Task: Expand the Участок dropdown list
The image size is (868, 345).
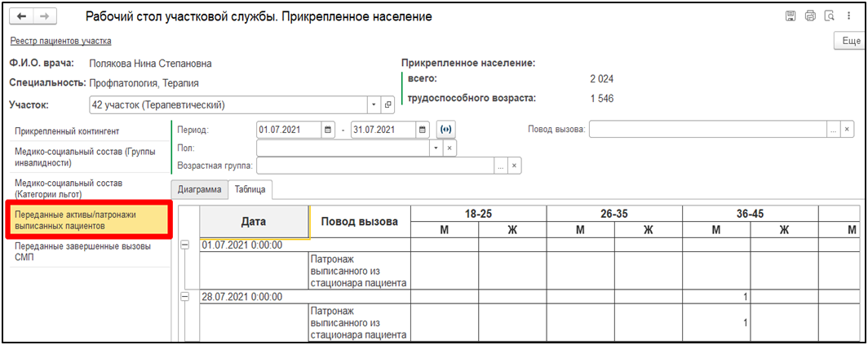Action: (374, 105)
